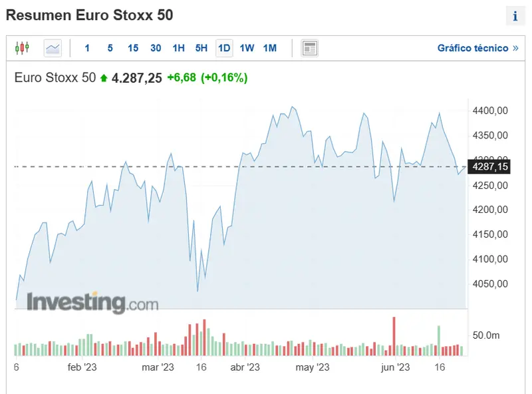Select the 1D timeframe
532x394 pixels.
[x=223, y=48]
